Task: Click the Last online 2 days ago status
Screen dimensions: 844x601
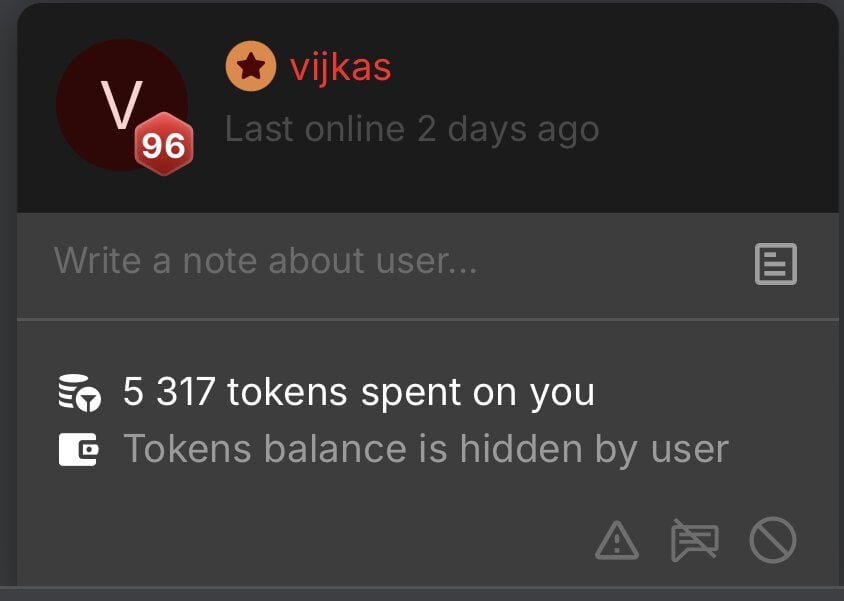Action: (x=412, y=129)
